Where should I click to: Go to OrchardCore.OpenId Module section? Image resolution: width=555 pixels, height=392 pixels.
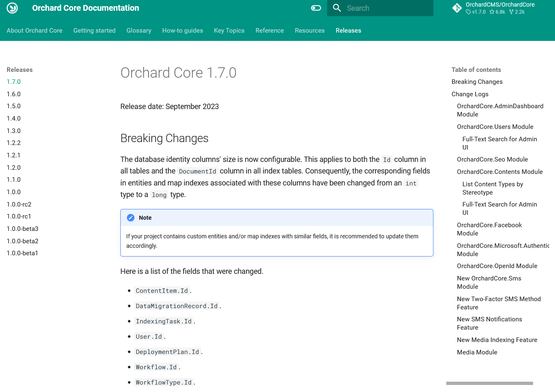pyautogui.click(x=497, y=266)
